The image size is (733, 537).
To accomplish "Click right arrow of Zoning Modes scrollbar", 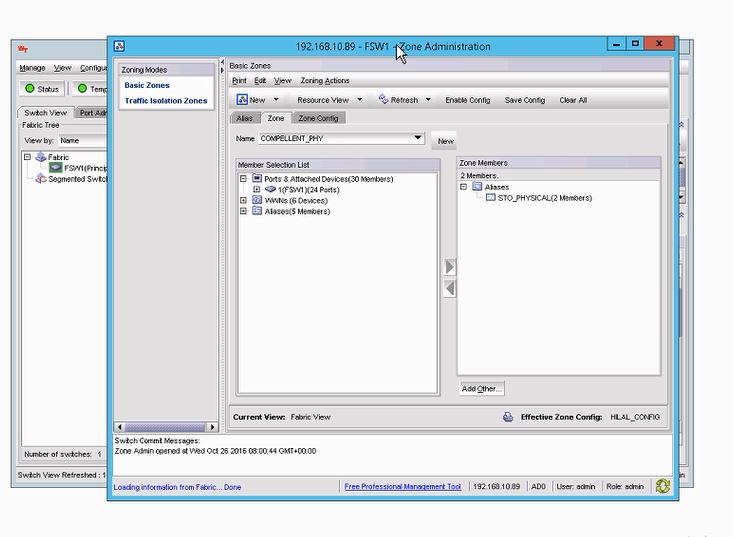I will pos(213,427).
